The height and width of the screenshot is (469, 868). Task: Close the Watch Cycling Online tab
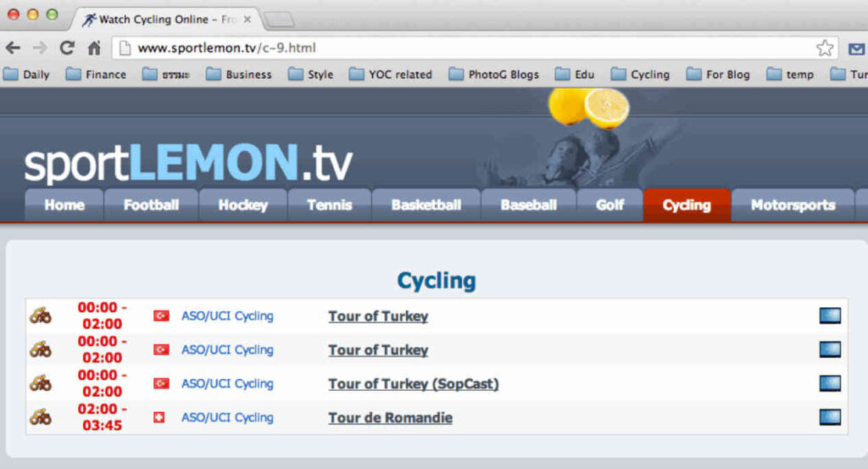pyautogui.click(x=248, y=20)
